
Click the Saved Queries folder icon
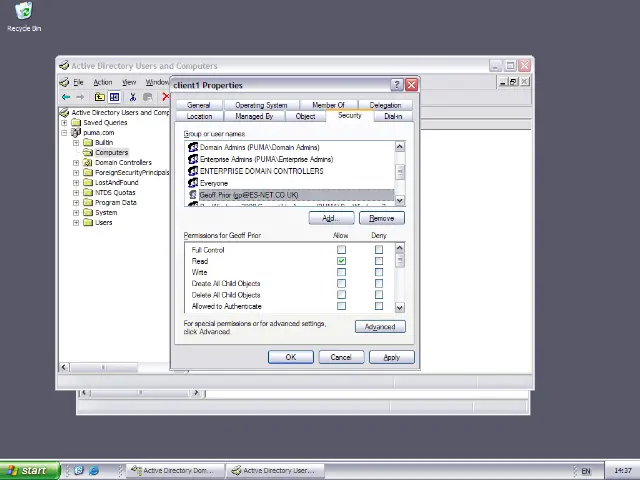pos(76,122)
